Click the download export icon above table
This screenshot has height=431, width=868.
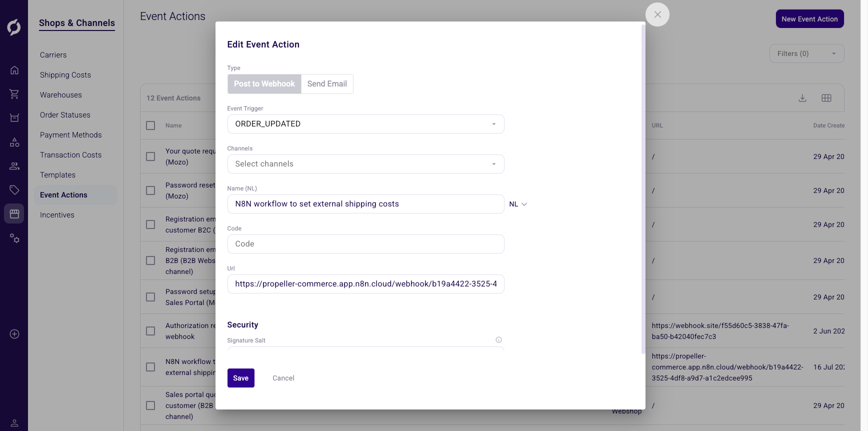[802, 98]
